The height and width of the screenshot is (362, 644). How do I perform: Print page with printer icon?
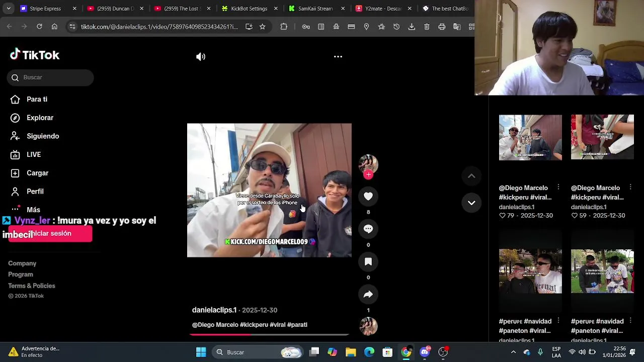(x=442, y=27)
